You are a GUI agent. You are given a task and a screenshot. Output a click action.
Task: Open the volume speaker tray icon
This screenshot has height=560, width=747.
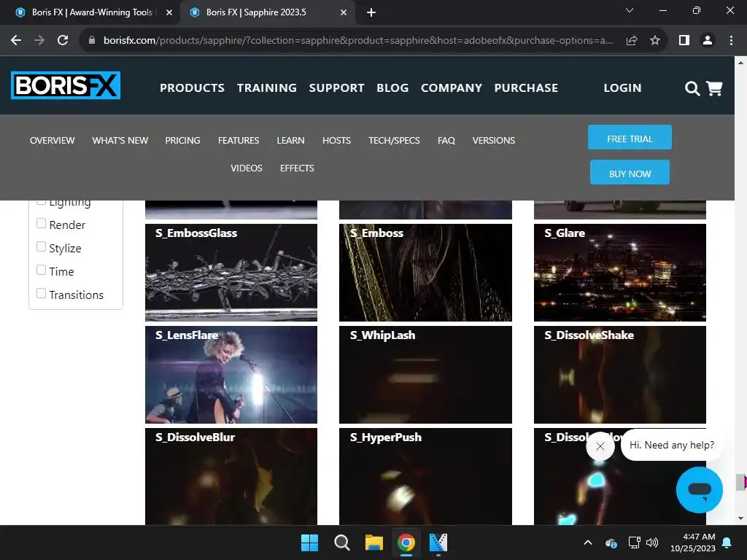652,542
